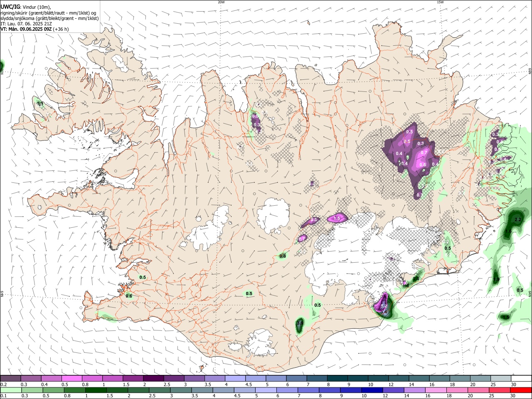Click the 3.9 rainfall value label

(300, 323)
